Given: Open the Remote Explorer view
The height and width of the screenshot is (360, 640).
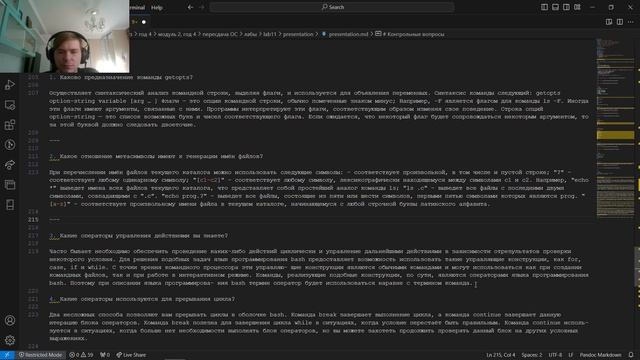Looking at the screenshot, I should pyautogui.click(x=10, y=105).
